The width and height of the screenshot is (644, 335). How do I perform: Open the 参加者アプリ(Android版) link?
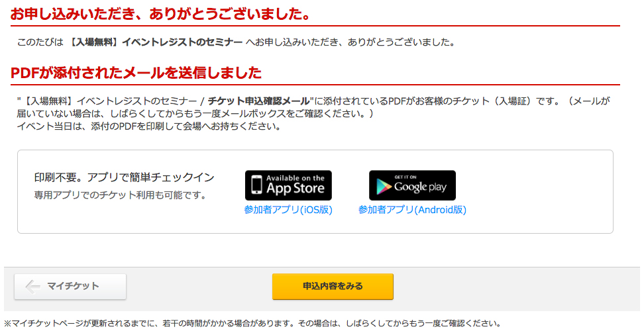[412, 210]
